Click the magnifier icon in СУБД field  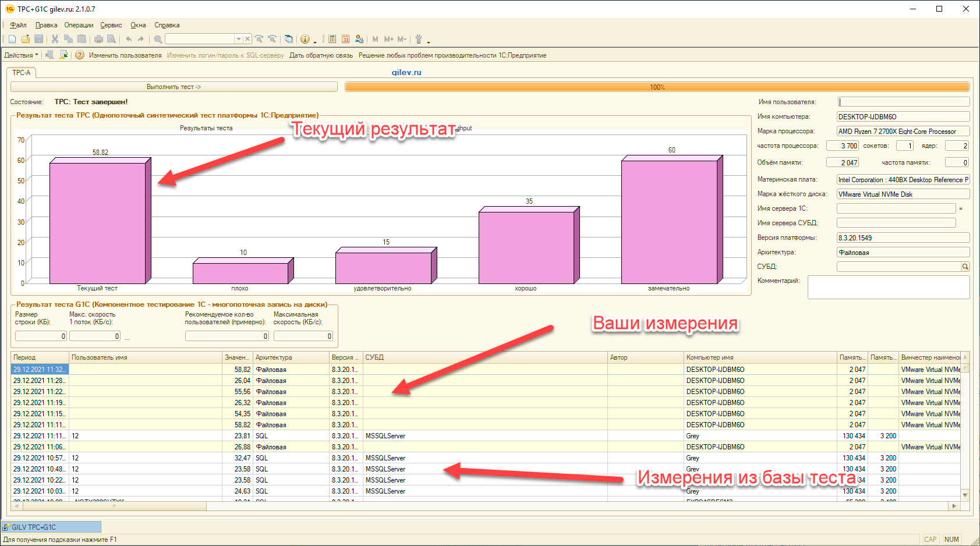tap(965, 267)
